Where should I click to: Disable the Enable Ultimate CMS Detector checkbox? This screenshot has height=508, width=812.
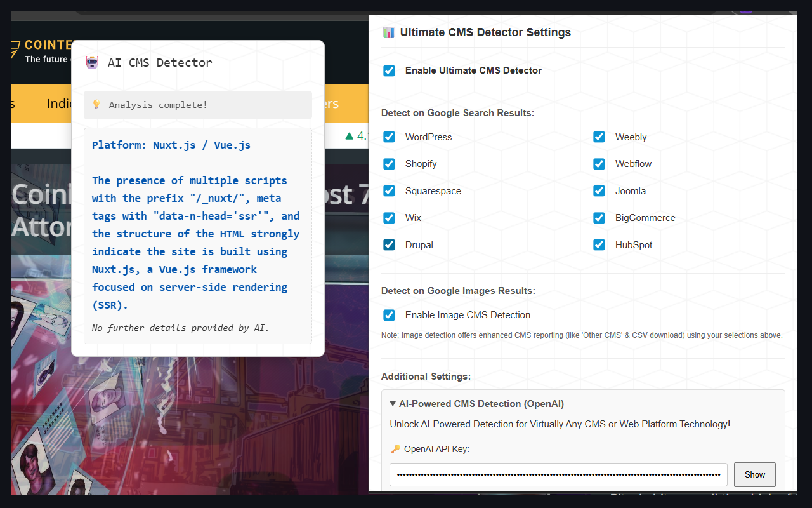point(389,70)
